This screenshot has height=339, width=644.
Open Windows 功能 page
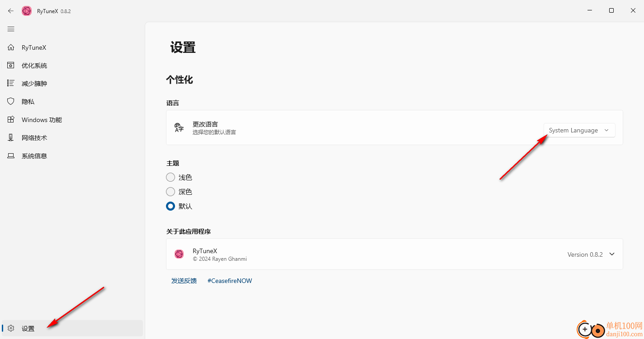pos(72,120)
